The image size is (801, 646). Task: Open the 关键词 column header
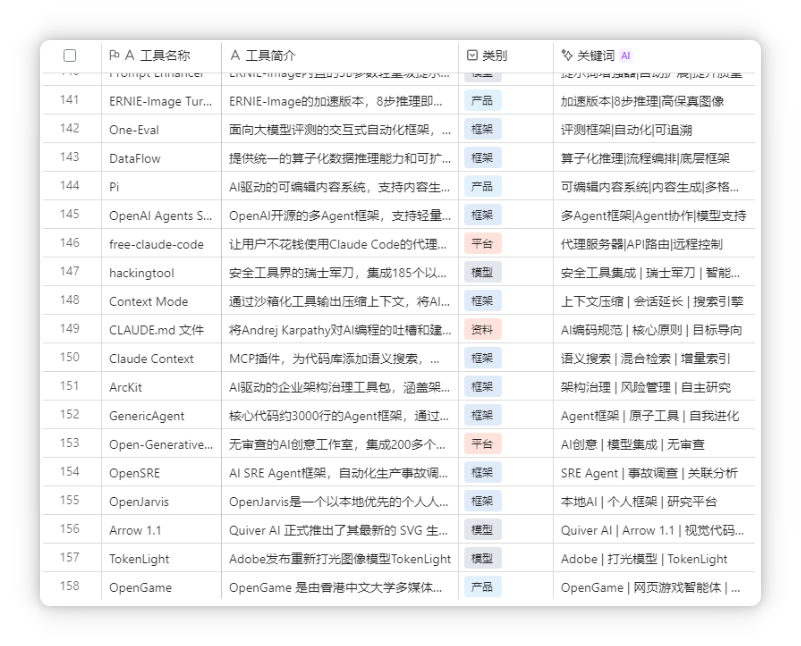[654, 55]
